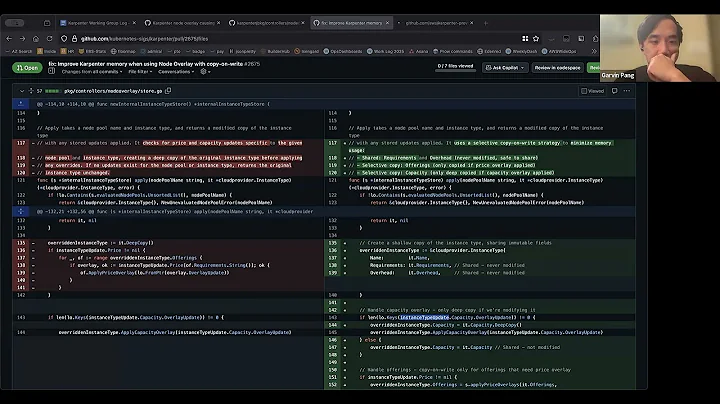Bookmark this page with the star icon
Viewport: 720px width, 404px height.
pos(536,39)
